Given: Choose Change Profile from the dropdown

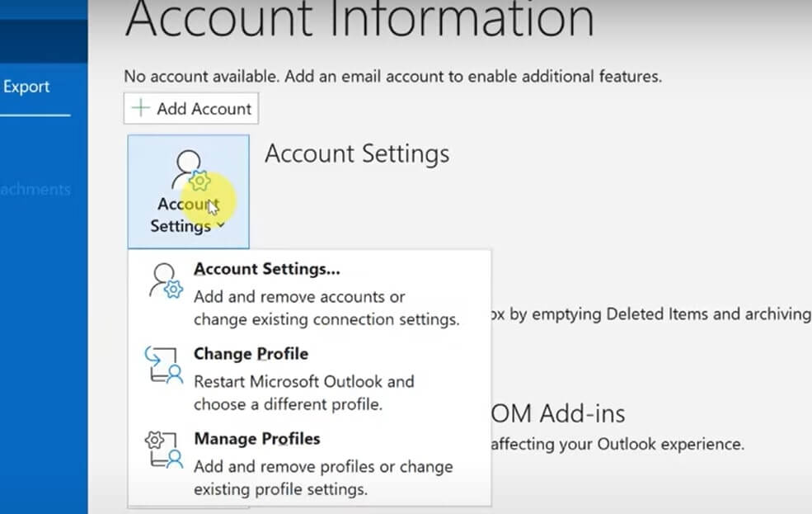Looking at the screenshot, I should [x=251, y=354].
